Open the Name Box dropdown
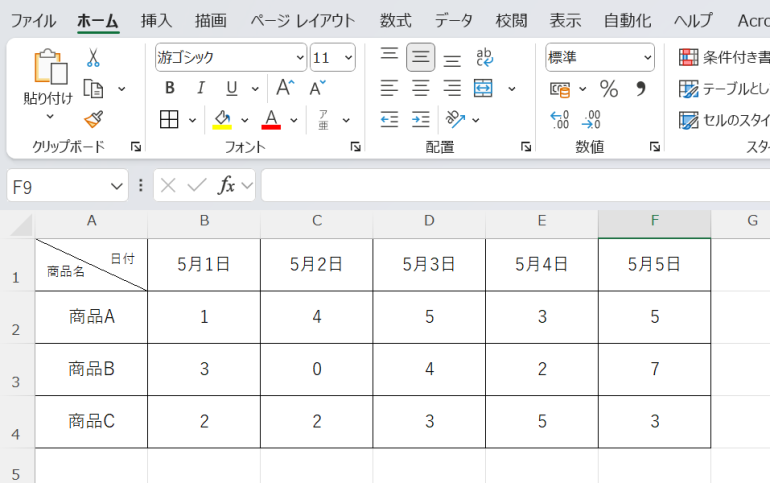 click(116, 186)
